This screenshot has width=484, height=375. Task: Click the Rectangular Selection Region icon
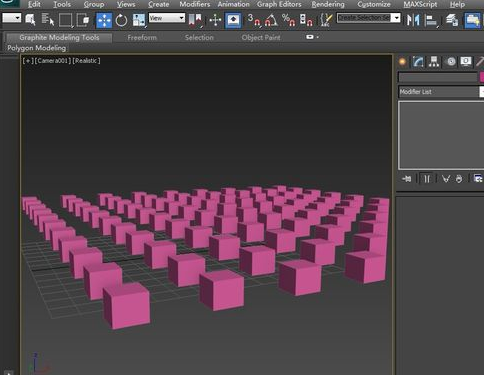65,20
